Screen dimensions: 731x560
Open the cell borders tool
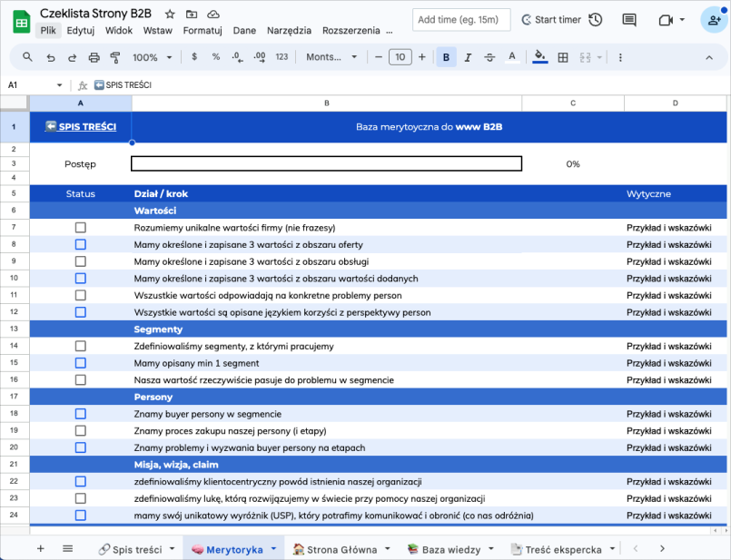(x=563, y=57)
